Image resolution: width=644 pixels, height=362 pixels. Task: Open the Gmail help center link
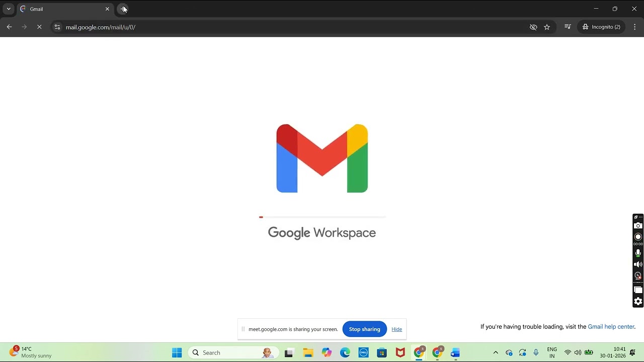611,327
